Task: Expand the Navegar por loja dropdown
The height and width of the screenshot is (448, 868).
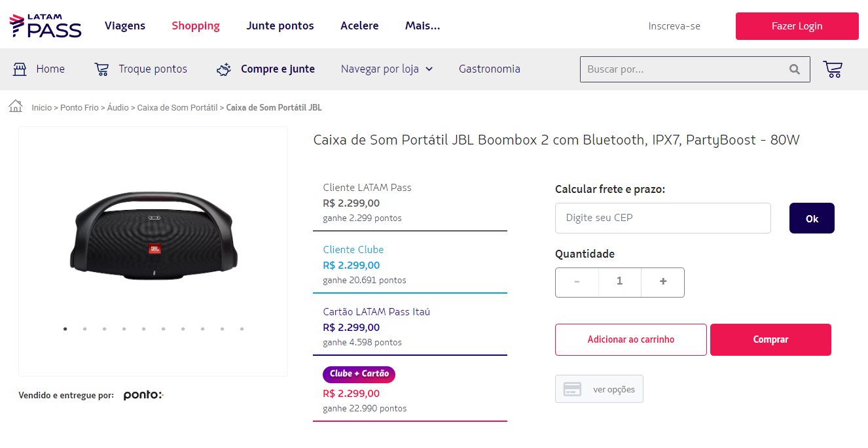Action: 387,69
